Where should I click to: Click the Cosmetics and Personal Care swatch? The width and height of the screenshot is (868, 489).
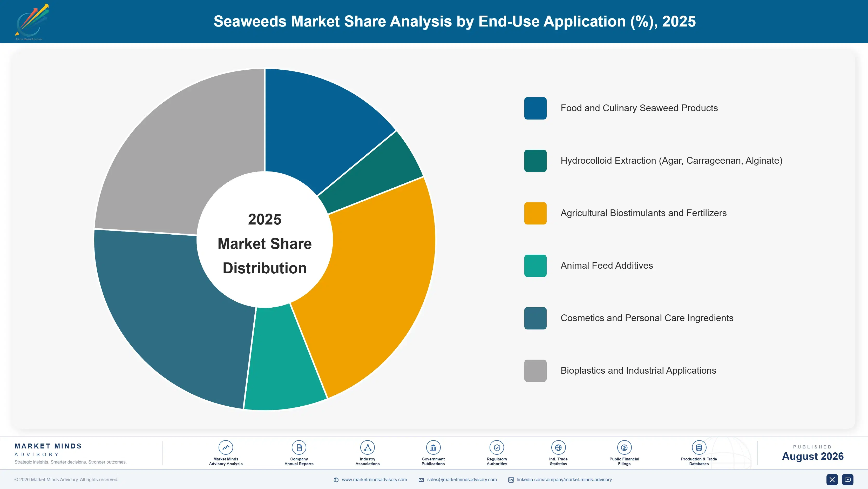[535, 318]
